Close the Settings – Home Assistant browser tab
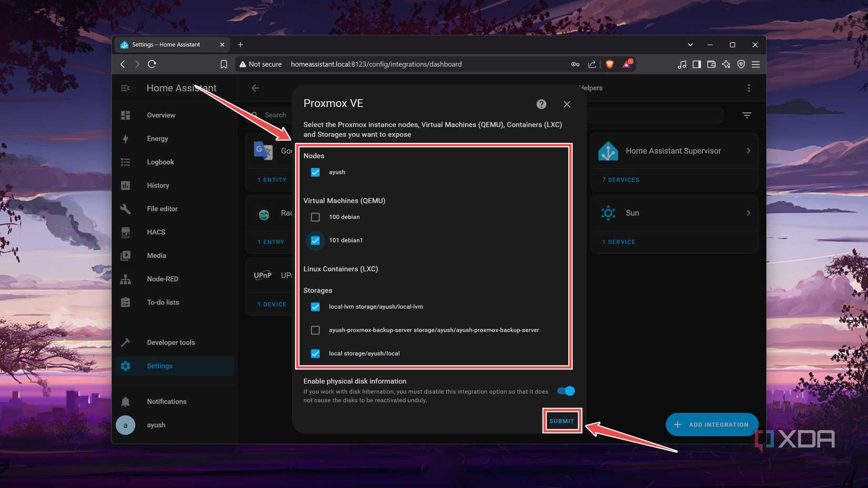The height and width of the screenshot is (488, 868). coord(222,45)
